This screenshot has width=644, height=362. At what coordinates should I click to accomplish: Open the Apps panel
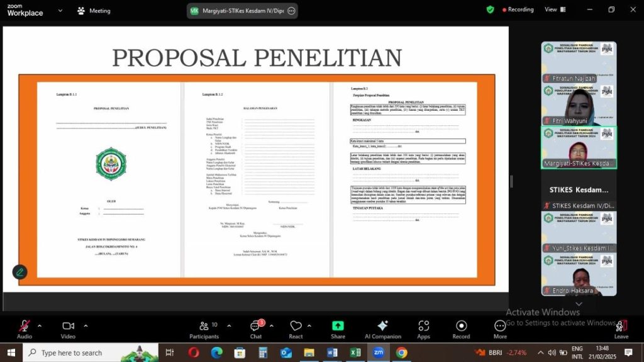[x=423, y=329]
